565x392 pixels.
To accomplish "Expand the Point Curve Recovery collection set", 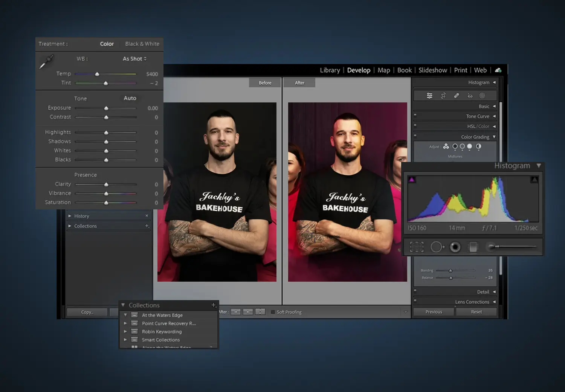I will pos(125,323).
